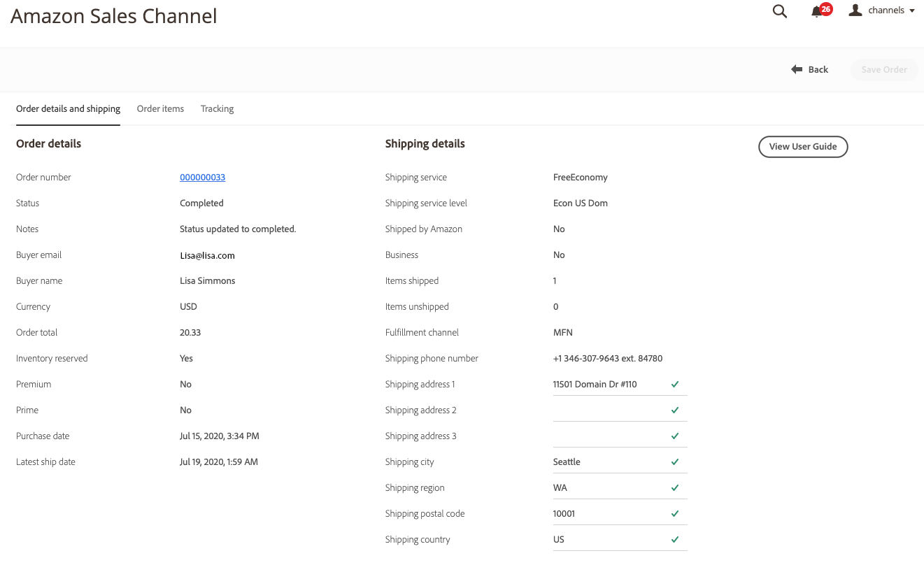Edit the Shipping region field WA
This screenshot has height=565, width=924.
click(620, 487)
